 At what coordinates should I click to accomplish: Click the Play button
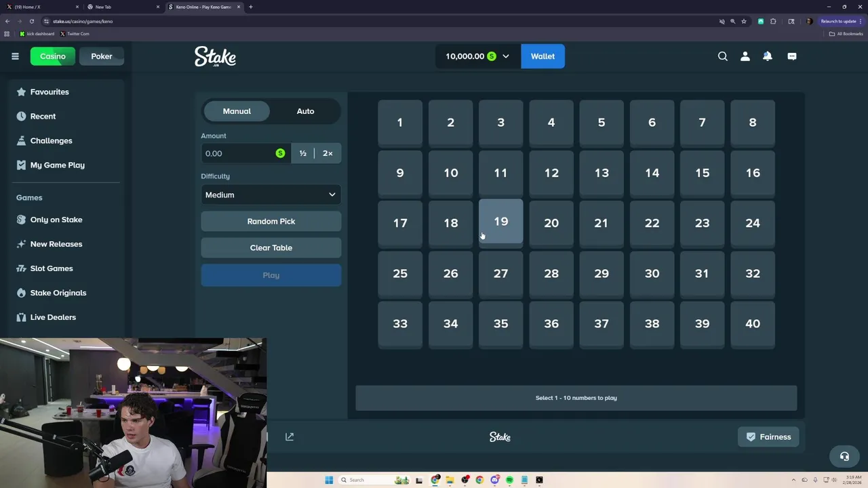[271, 275]
